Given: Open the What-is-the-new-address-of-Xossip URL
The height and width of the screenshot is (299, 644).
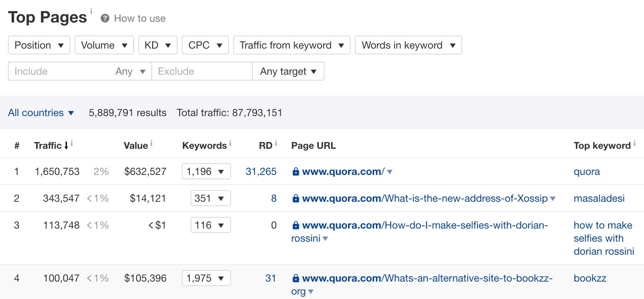Looking at the screenshot, I should (425, 198).
